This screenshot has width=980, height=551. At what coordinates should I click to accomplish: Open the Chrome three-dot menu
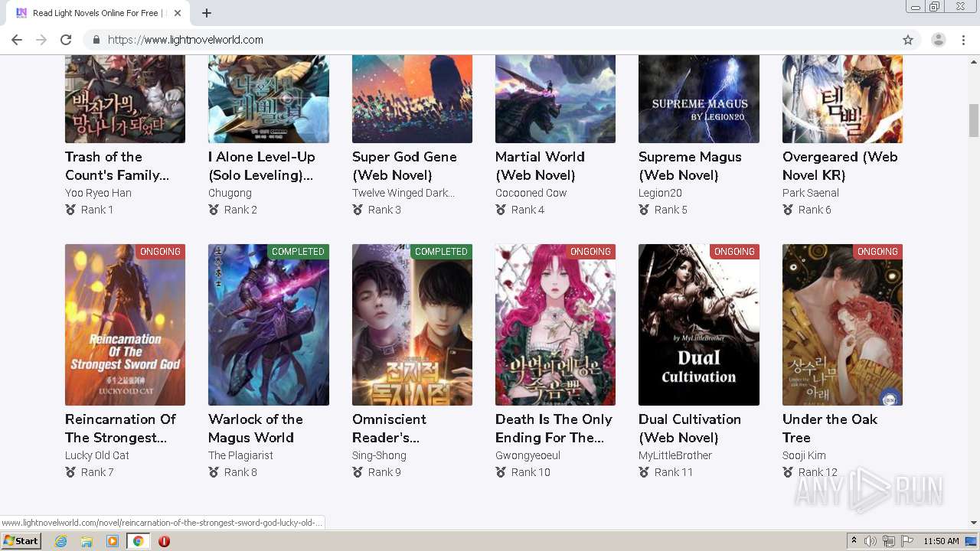[x=964, y=40]
